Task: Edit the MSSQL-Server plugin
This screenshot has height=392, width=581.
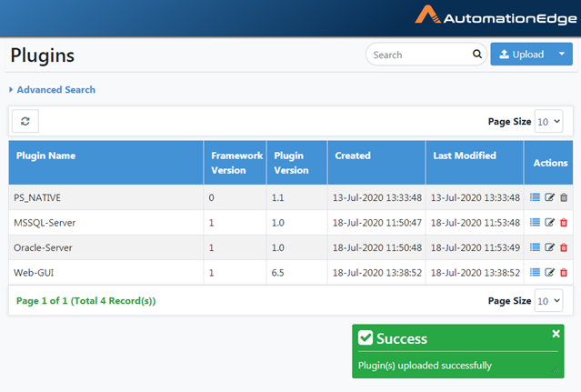Action: pos(549,222)
